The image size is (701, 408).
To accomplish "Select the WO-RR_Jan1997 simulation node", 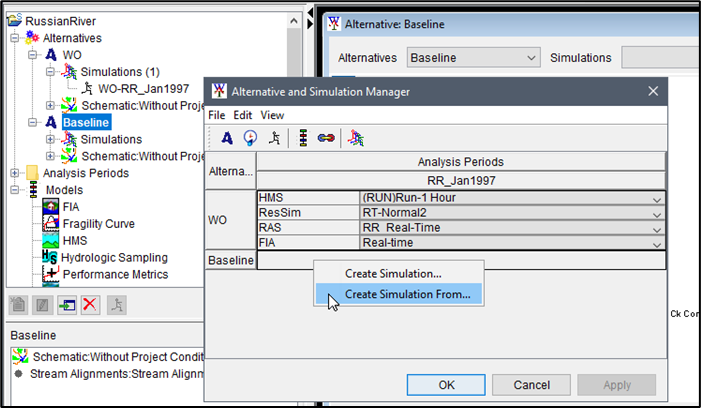I will (x=143, y=88).
